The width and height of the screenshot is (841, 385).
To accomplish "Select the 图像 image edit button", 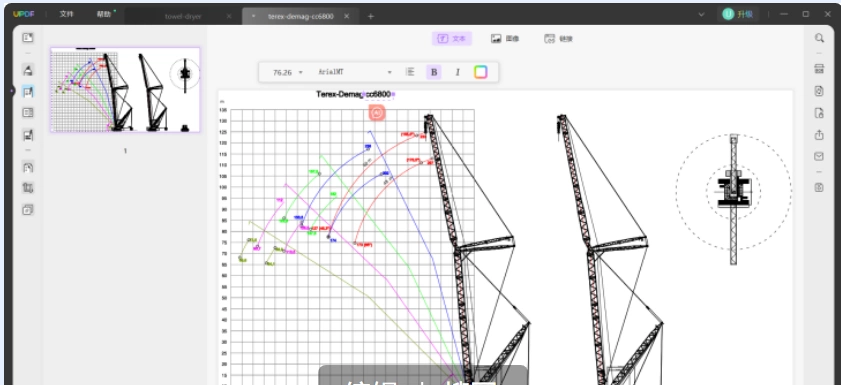I will 505,39.
